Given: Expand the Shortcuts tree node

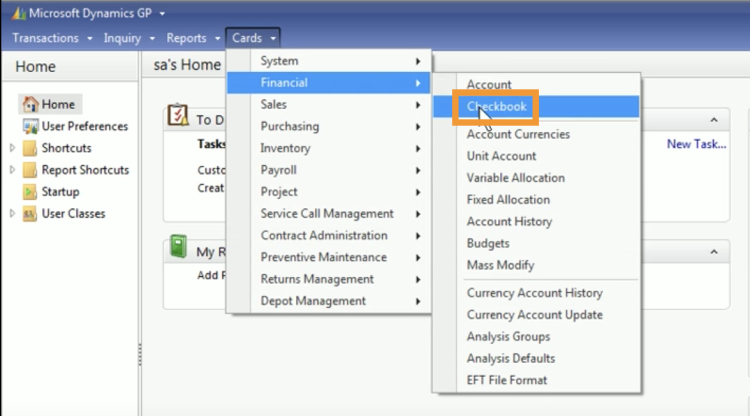Looking at the screenshot, I should pos(12,148).
